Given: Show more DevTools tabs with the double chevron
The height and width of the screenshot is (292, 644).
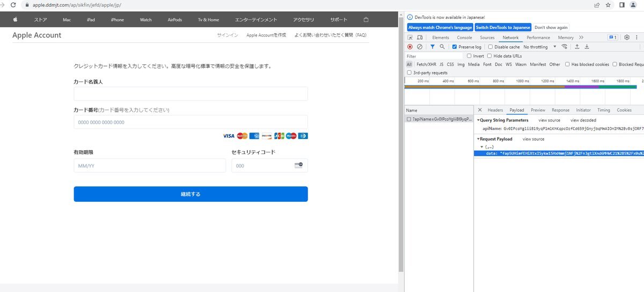Looking at the screenshot, I should 581,38.
